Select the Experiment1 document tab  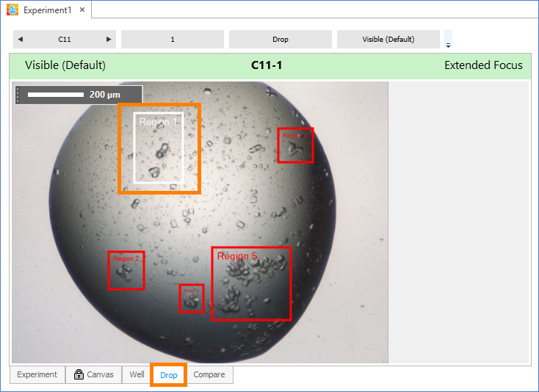47,10
